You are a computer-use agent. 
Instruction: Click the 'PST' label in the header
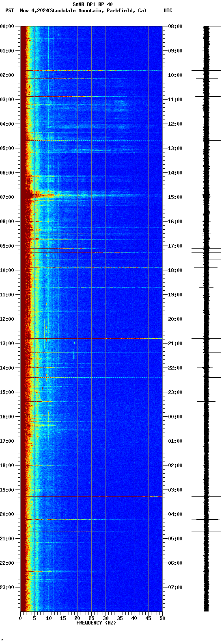(10, 11)
